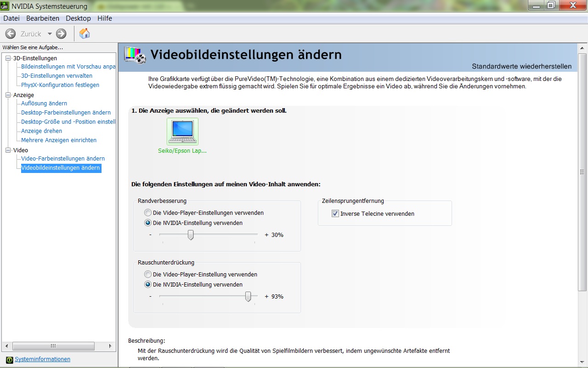Click the tree pane scroll left arrow
Viewport: 588px width, 368px height.
6,346
